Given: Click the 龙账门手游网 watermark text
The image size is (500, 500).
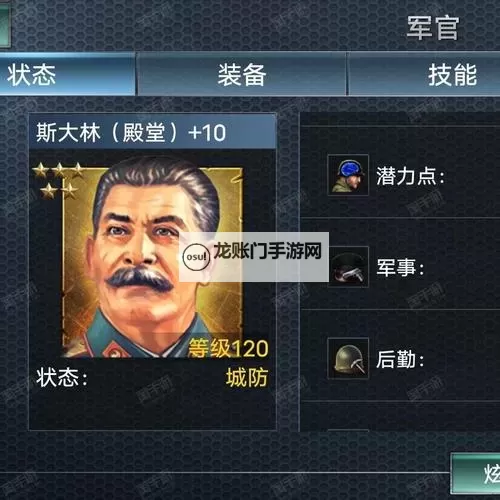Looking at the screenshot, I should (x=267, y=251).
